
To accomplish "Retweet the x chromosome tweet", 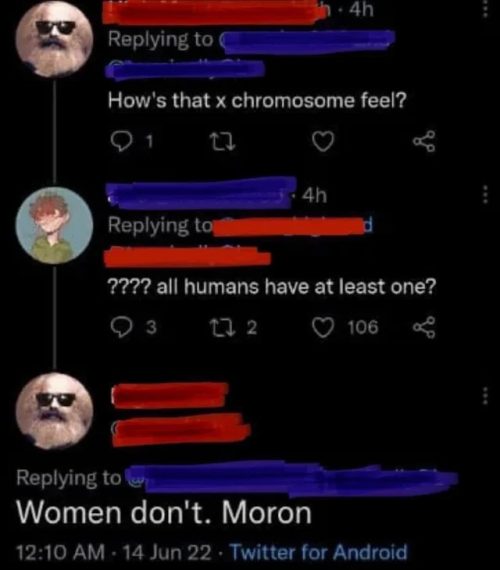I will pos(224,142).
